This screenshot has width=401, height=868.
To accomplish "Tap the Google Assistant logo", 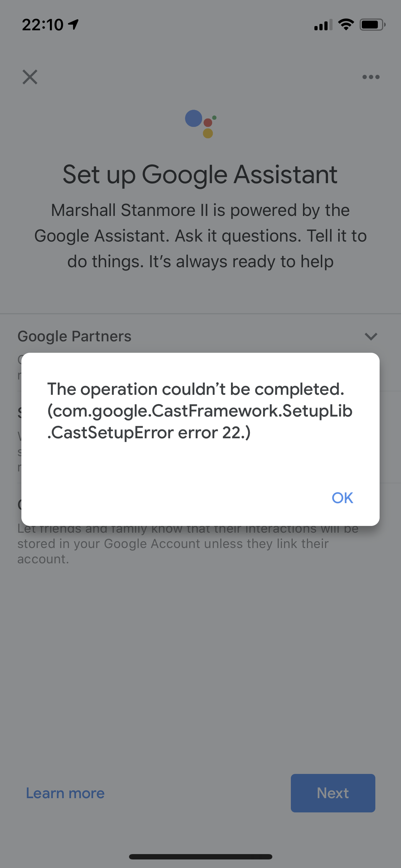I will 200,125.
